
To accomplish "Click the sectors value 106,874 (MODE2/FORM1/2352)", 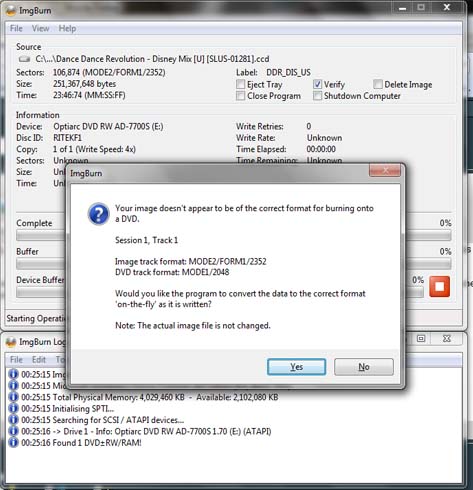I will [x=109, y=73].
